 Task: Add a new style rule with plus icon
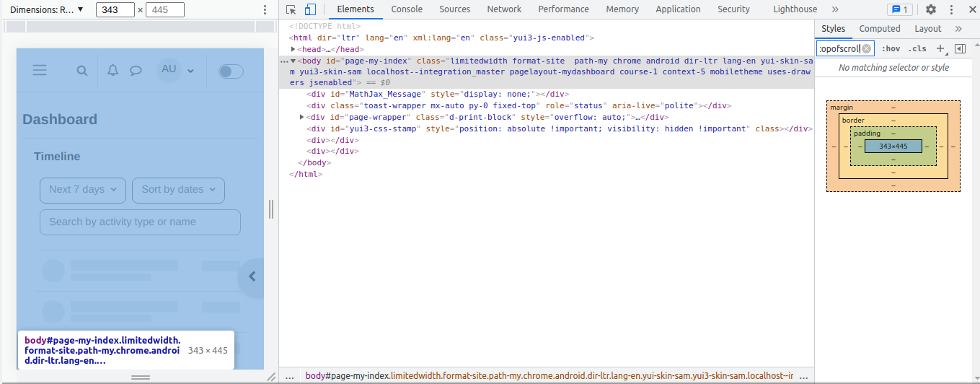(x=940, y=48)
